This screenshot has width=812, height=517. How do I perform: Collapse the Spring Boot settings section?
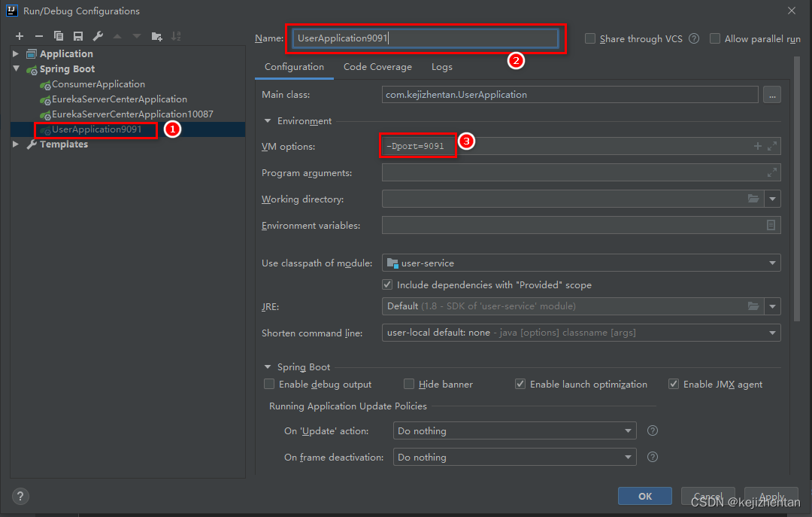(267, 366)
